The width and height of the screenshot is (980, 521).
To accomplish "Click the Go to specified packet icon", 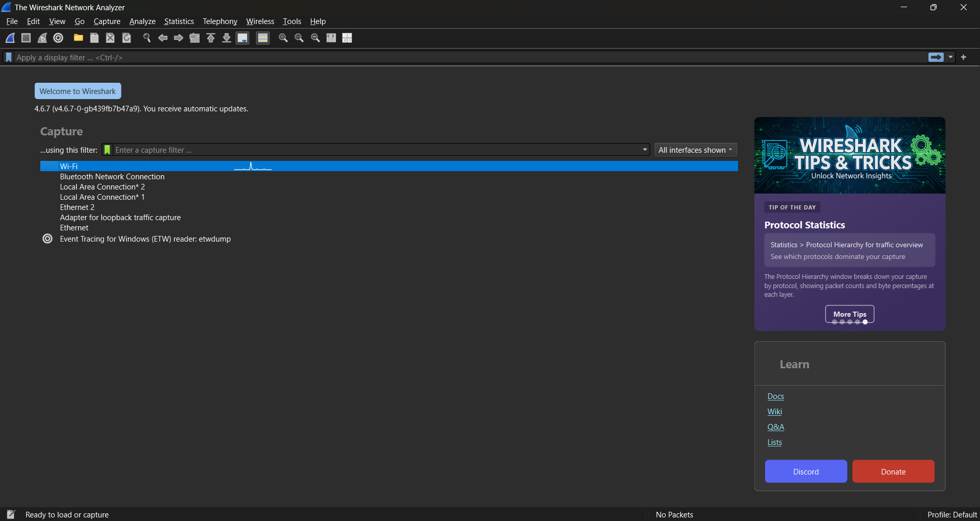I will click(x=194, y=38).
